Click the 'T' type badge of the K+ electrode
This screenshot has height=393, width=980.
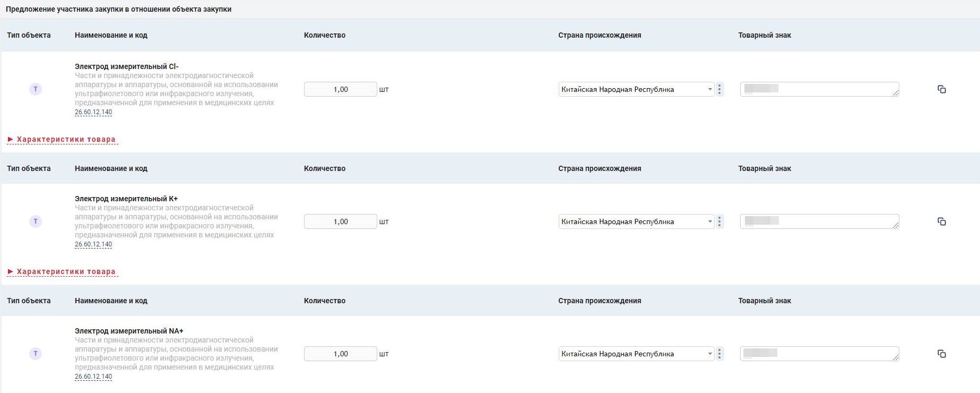[36, 221]
